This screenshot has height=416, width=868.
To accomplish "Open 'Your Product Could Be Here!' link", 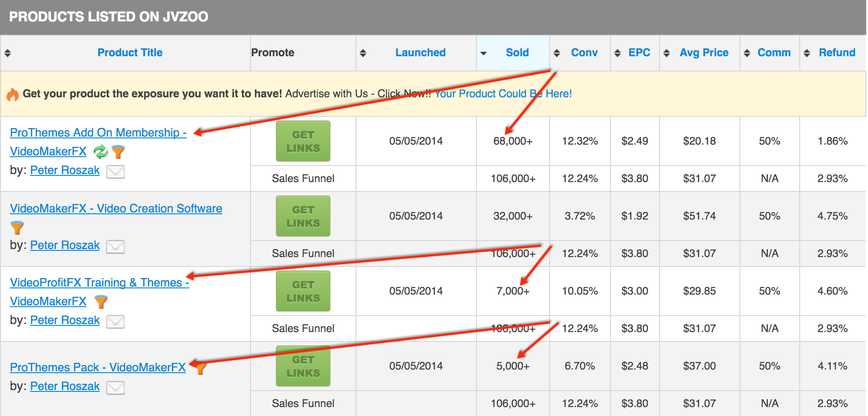I will coord(503,94).
